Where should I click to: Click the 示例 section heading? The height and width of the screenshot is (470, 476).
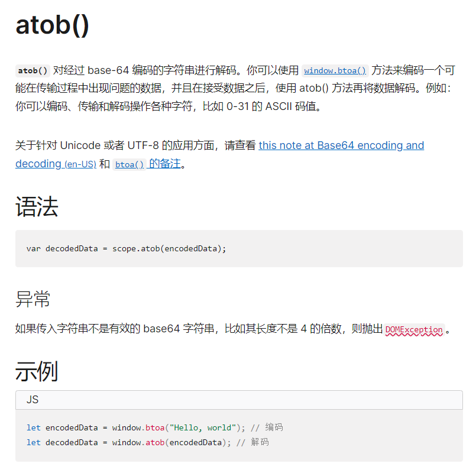(37, 371)
